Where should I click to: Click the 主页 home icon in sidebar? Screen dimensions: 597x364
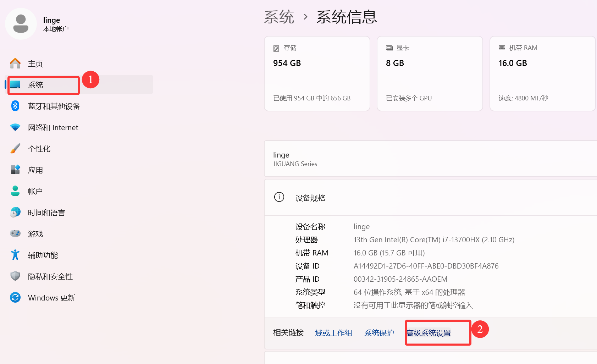[15, 64]
